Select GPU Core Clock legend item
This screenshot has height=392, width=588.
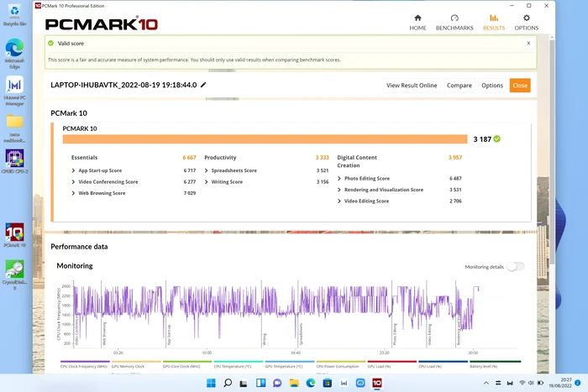187,364
